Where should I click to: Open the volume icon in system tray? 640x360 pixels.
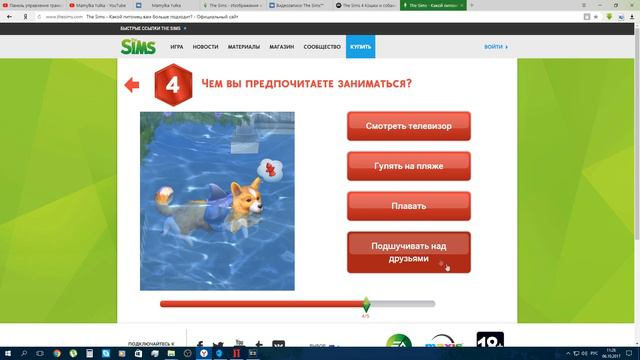(x=584, y=353)
